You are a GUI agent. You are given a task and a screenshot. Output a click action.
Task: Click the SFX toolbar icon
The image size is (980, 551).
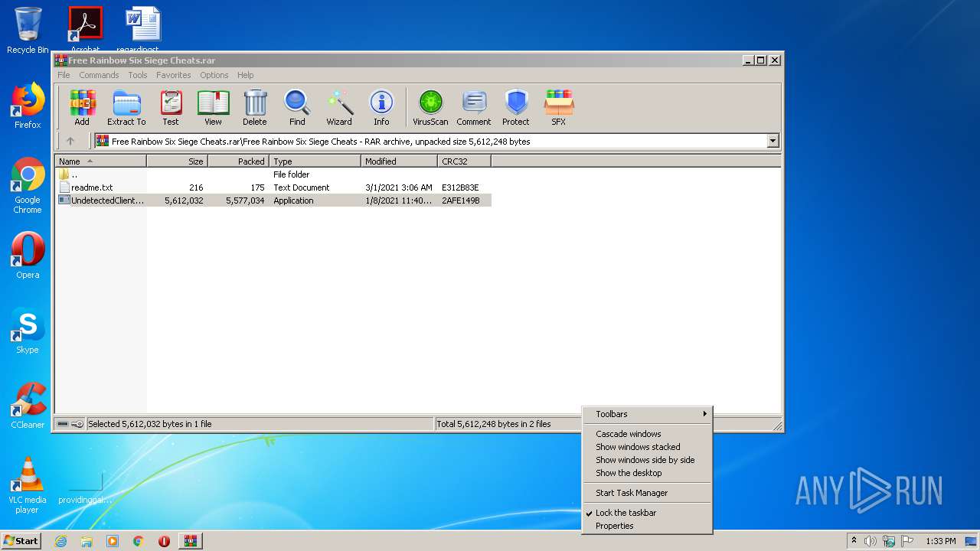559,108
